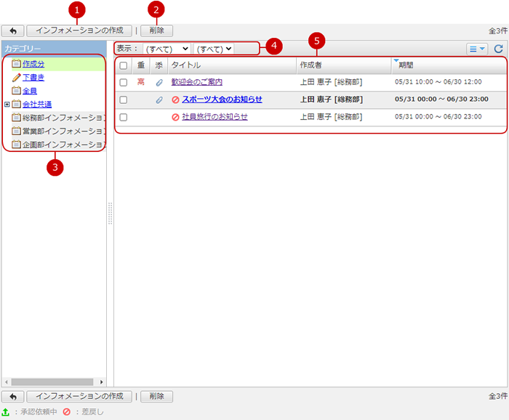The width and height of the screenshot is (509, 420).
Task: Open the 社員旅行のお知らせ link
Action: click(x=215, y=117)
